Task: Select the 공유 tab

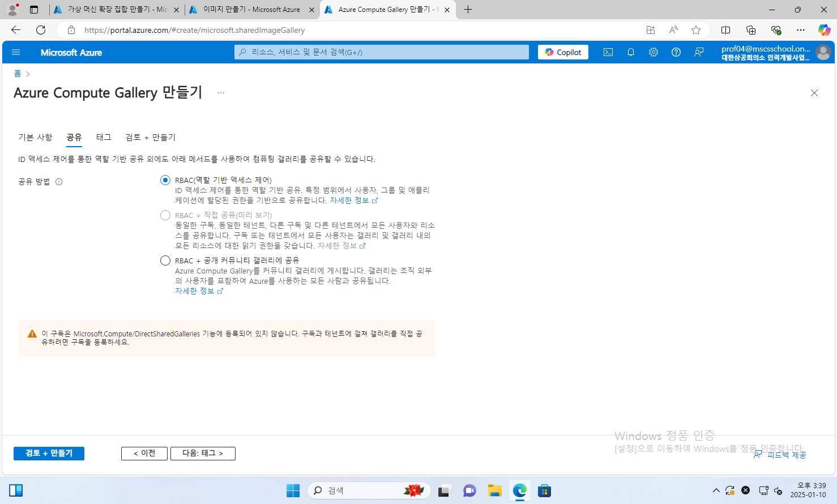Action: [x=74, y=137]
